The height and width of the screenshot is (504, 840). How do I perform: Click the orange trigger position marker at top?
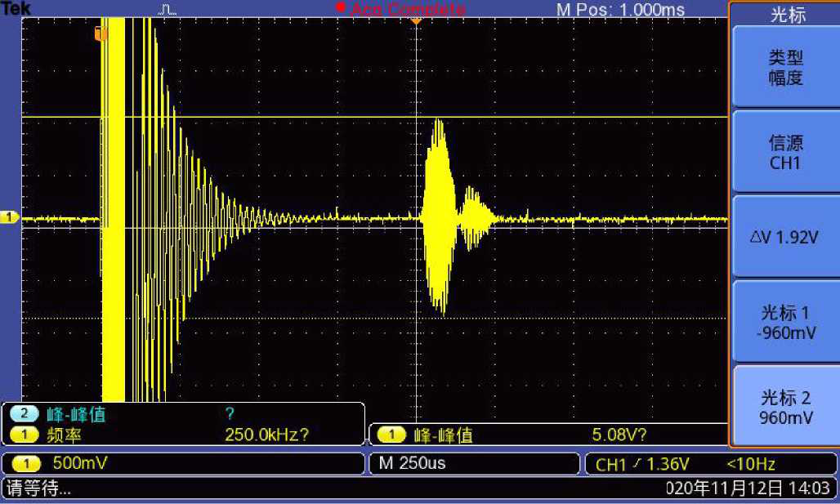coord(416,21)
